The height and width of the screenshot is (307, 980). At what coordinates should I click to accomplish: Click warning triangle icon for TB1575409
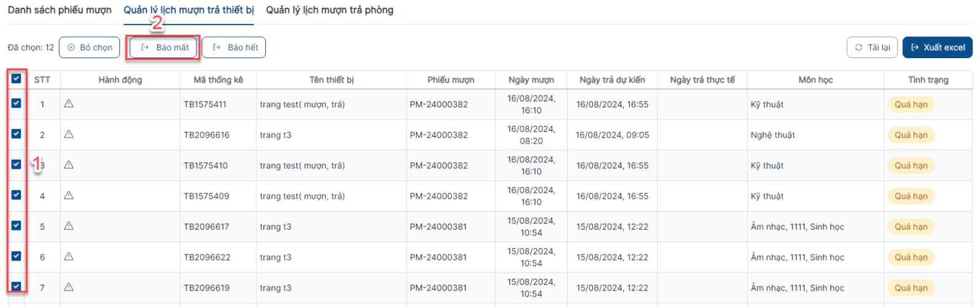tap(69, 196)
